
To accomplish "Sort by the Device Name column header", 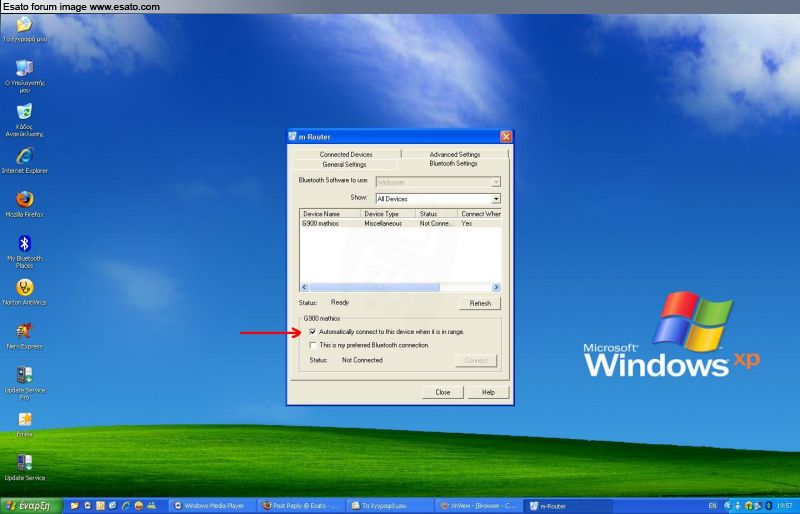I will point(330,213).
